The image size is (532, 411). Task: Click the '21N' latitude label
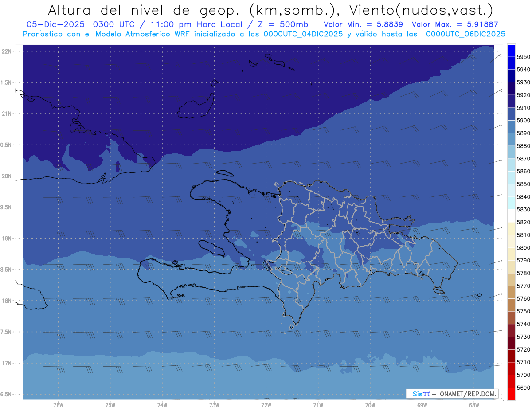tap(6, 114)
